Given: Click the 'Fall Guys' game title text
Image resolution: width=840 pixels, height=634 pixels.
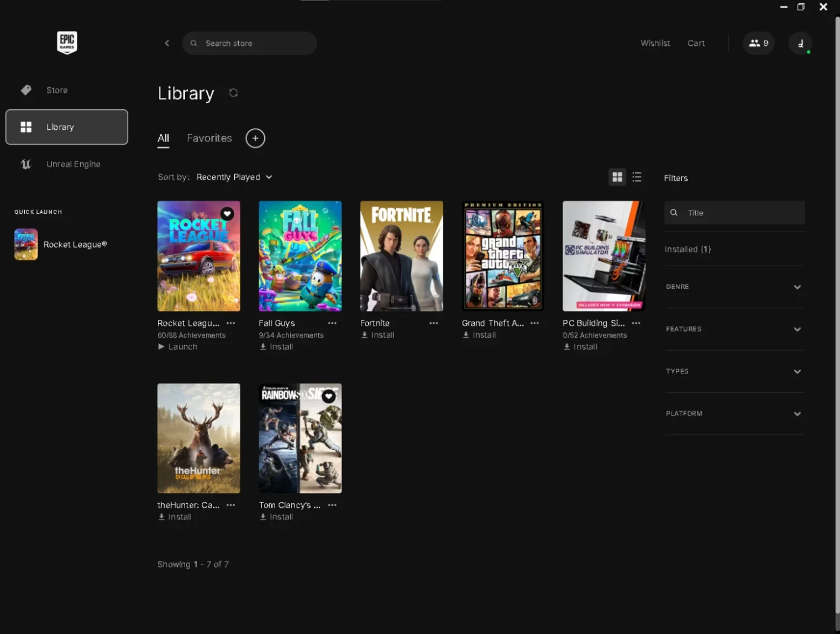Looking at the screenshot, I should 277,323.
